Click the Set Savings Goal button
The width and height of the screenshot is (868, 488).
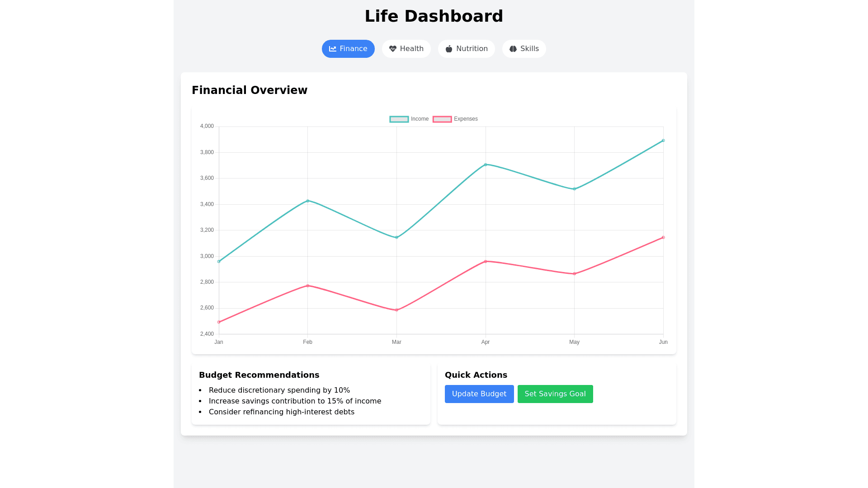coord(555,394)
